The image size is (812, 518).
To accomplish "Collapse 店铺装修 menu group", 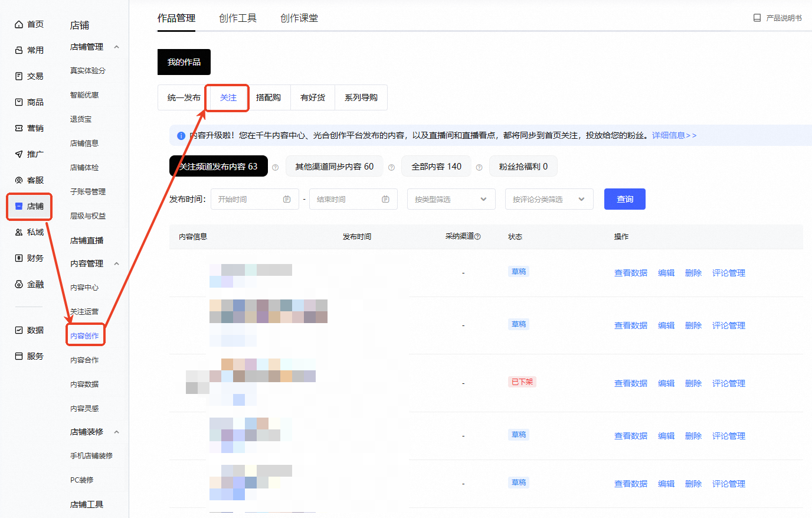I will [116, 432].
